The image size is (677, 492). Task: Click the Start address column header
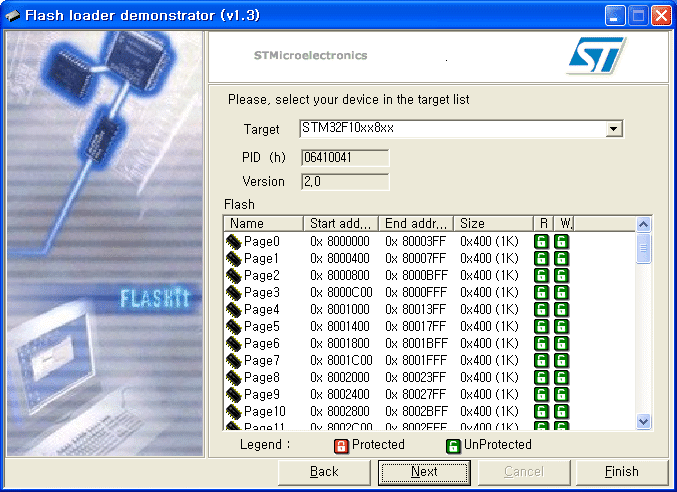tap(341, 224)
